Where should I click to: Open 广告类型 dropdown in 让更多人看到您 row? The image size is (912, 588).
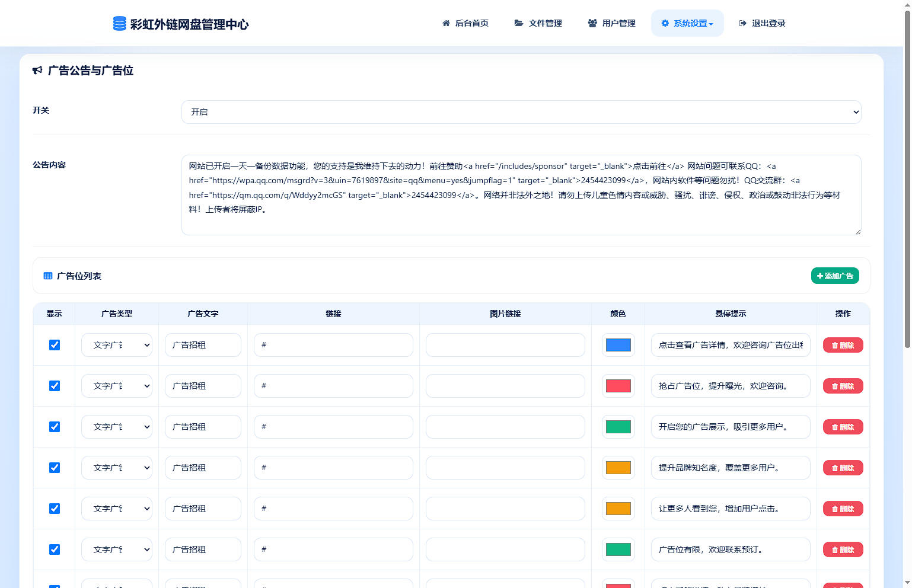pyautogui.click(x=117, y=509)
